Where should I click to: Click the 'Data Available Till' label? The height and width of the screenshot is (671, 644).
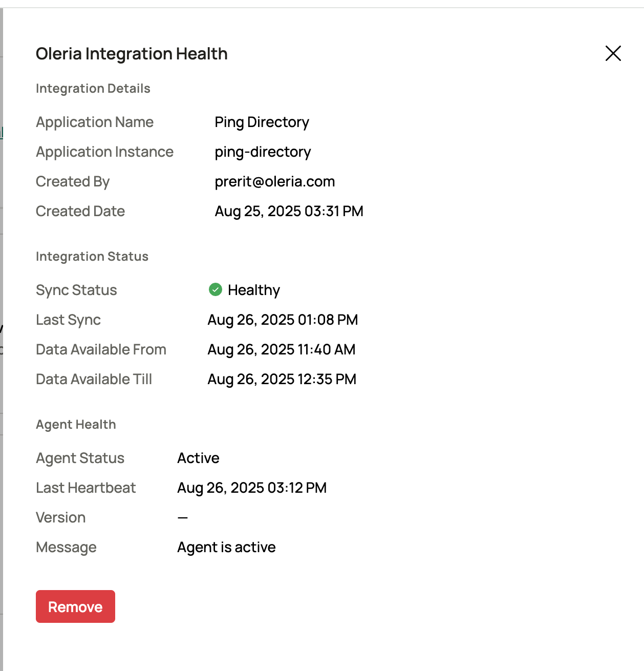pyautogui.click(x=94, y=379)
